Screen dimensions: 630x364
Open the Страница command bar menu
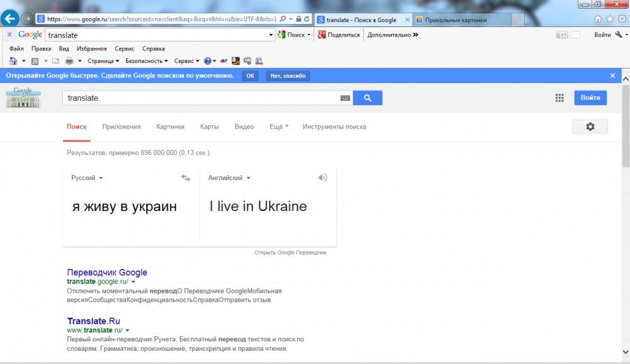tap(103, 61)
